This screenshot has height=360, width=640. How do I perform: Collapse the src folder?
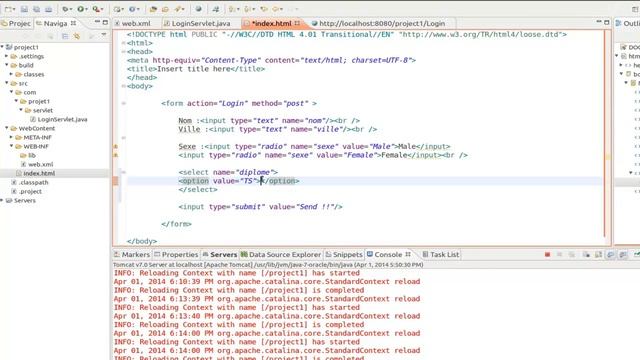(x=7, y=83)
